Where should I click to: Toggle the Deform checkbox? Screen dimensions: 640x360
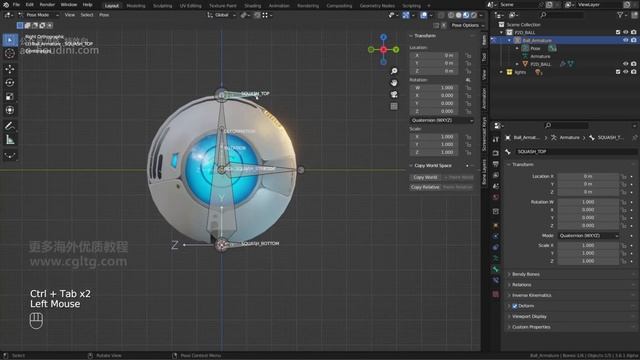[515, 306]
